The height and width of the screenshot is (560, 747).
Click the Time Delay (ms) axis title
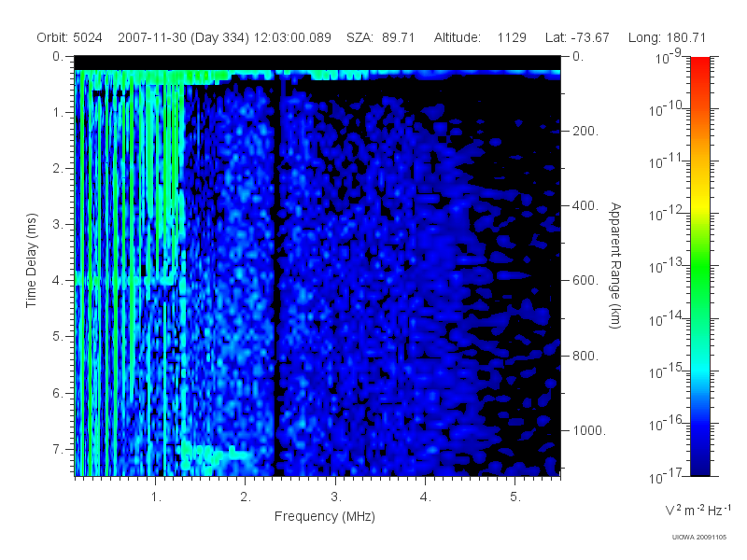[x=31, y=260]
